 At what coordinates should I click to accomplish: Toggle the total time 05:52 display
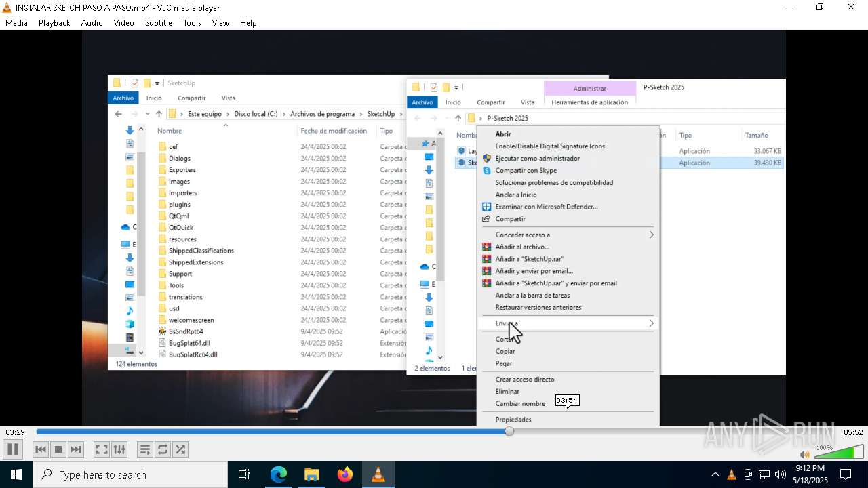point(853,432)
